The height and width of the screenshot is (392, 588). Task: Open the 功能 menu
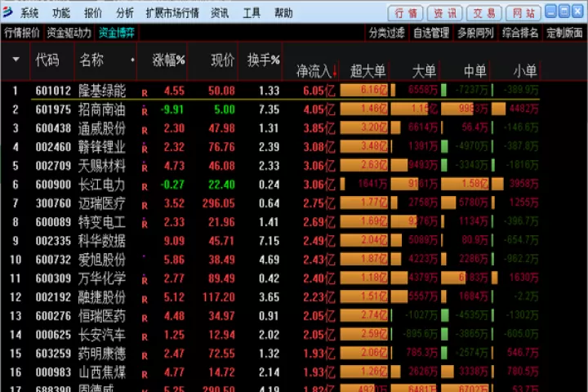pyautogui.click(x=61, y=14)
